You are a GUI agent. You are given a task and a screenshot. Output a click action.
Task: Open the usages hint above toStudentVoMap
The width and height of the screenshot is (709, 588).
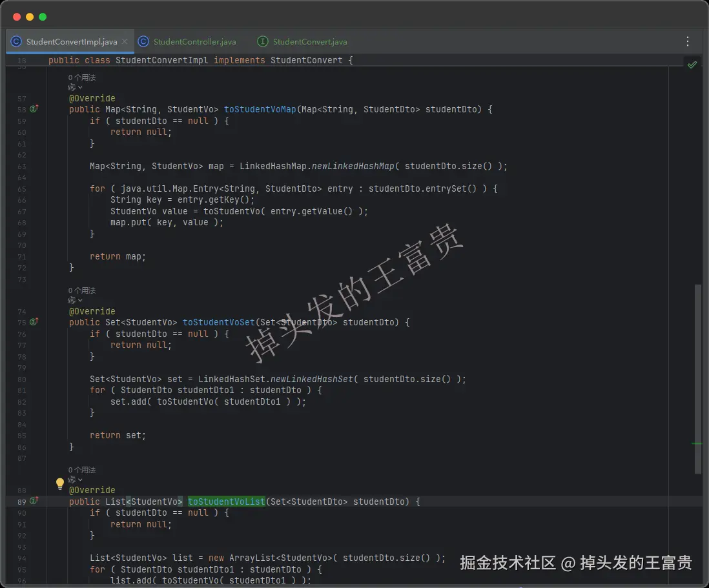(x=82, y=77)
